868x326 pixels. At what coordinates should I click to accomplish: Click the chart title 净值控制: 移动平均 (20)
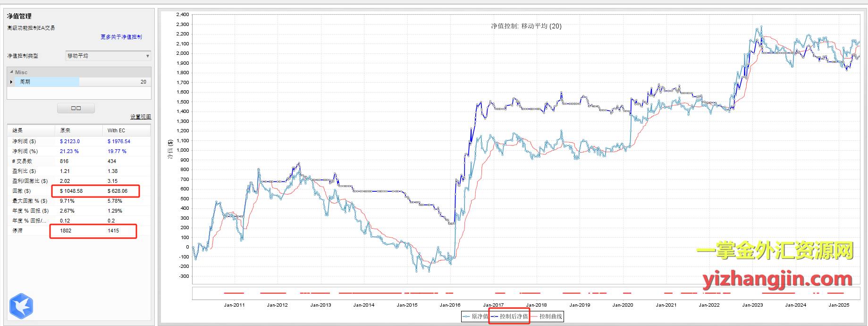[526, 26]
